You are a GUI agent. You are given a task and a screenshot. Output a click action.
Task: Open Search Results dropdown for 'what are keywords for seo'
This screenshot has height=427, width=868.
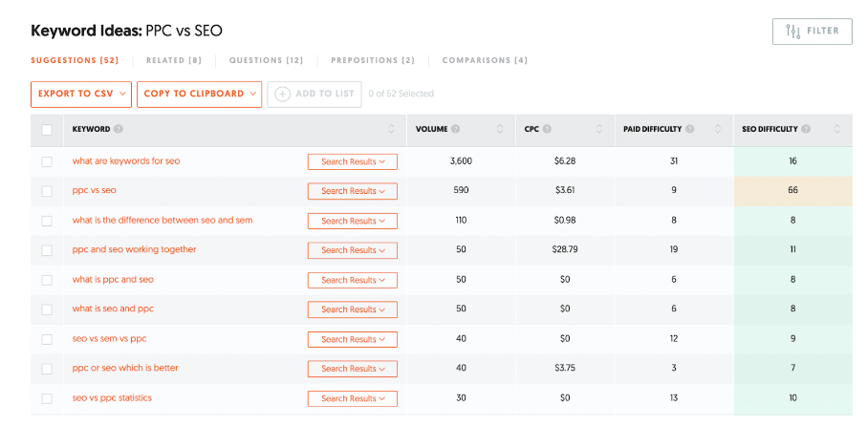coord(352,162)
